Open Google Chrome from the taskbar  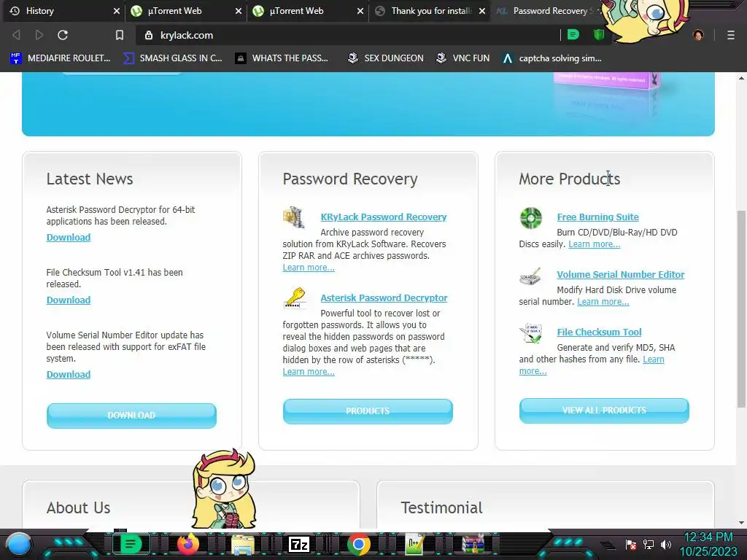[x=359, y=544]
